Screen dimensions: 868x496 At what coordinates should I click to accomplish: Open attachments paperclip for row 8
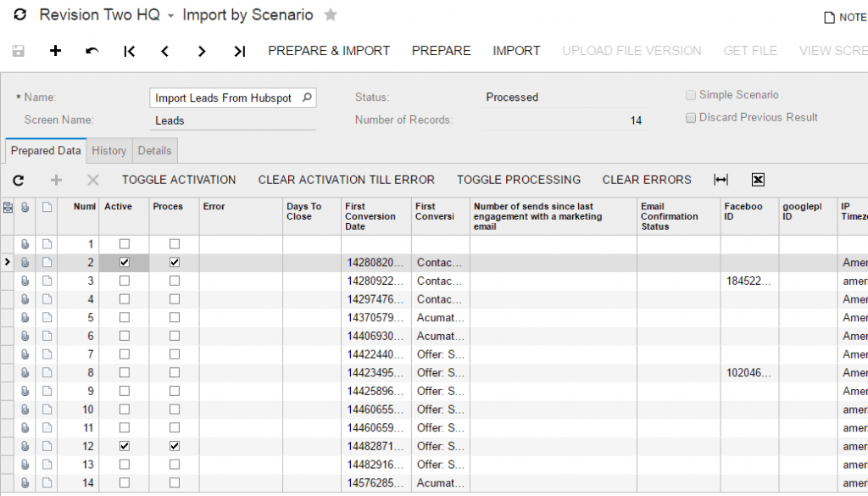[x=25, y=372]
